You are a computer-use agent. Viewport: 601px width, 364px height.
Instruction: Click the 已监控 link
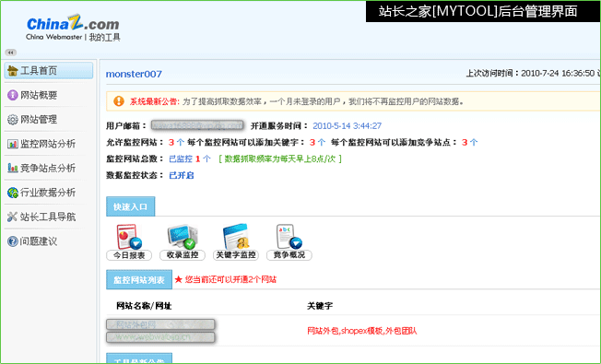(181, 159)
